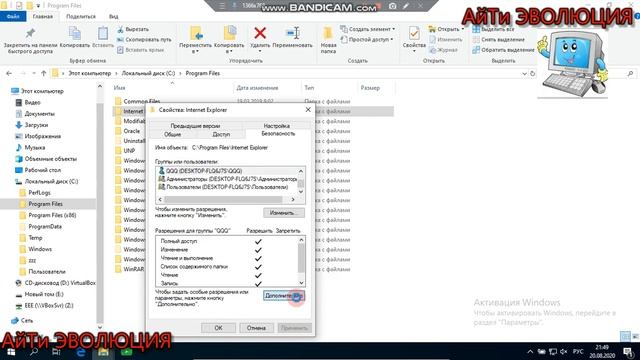Open the Открыть dropdown in ribbon
640x360 pixels.
[446, 29]
